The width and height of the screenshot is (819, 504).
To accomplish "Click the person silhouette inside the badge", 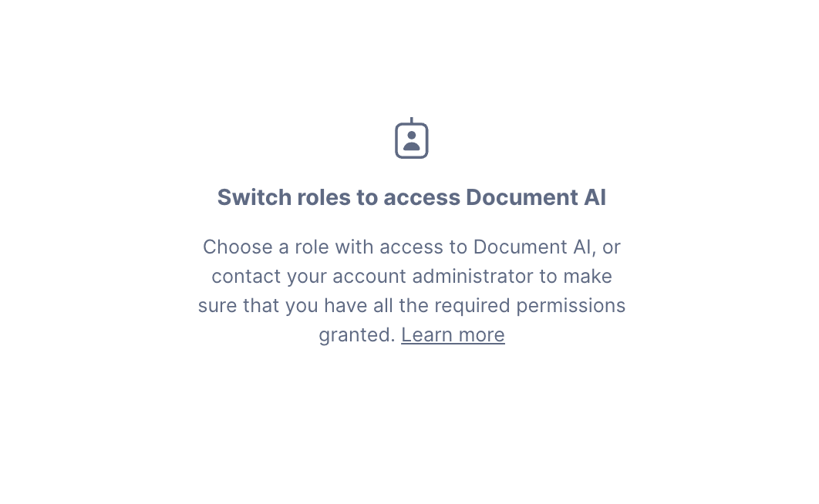I will tap(411, 141).
